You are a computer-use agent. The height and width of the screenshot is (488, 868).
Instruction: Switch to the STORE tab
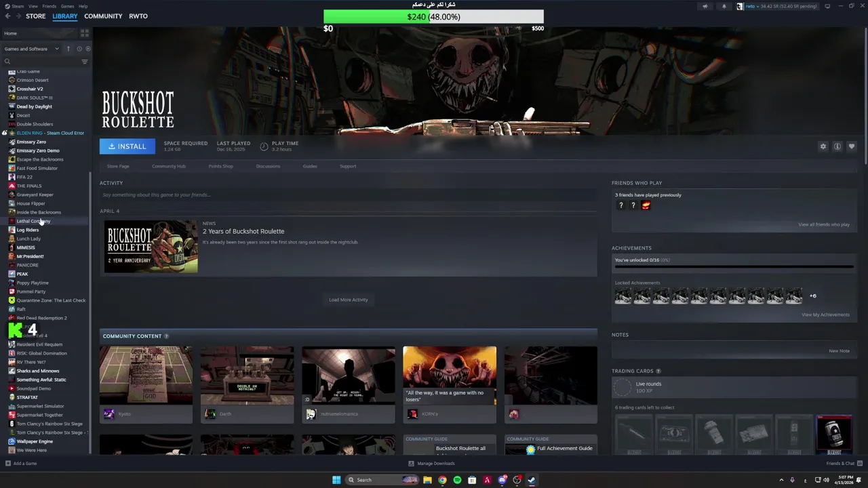pyautogui.click(x=36, y=16)
